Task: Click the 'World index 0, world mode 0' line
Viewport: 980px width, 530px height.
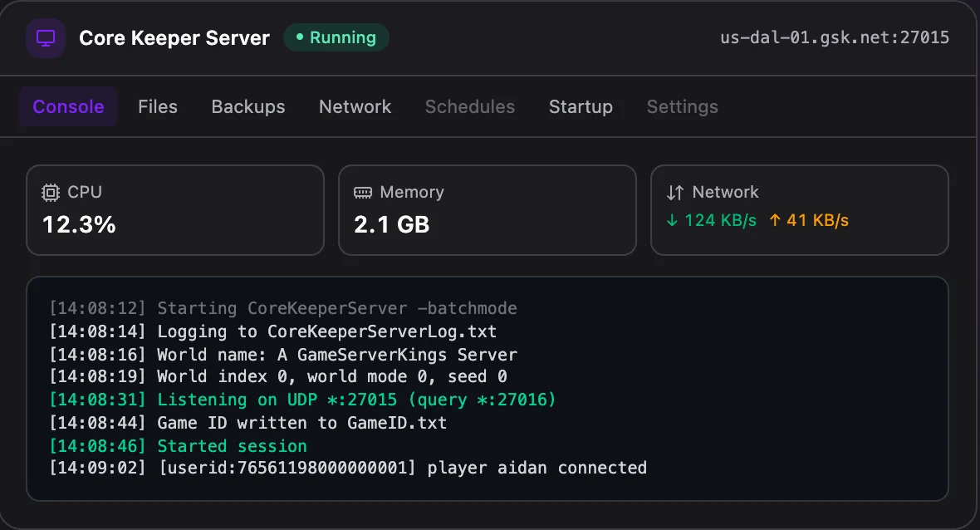Action: (x=278, y=376)
